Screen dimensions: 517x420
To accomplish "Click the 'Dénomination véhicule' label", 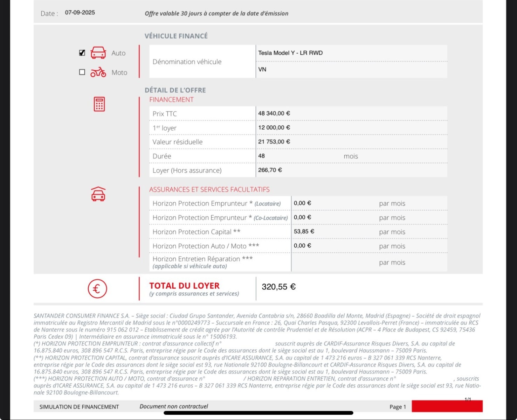I will 187,62.
